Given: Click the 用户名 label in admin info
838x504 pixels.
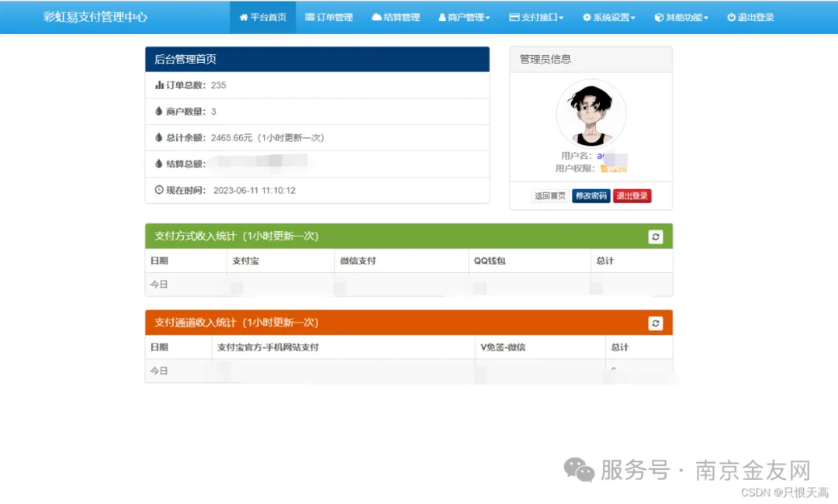Looking at the screenshot, I should [x=577, y=156].
